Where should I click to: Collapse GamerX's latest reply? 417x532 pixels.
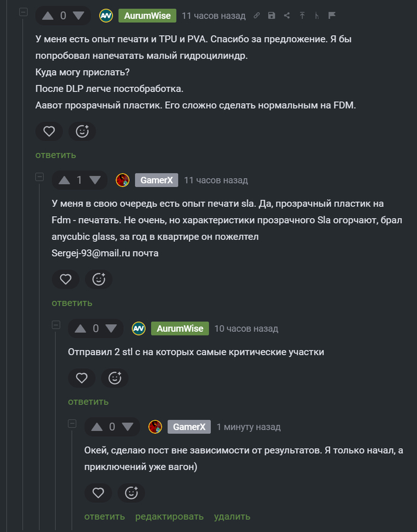point(73,424)
